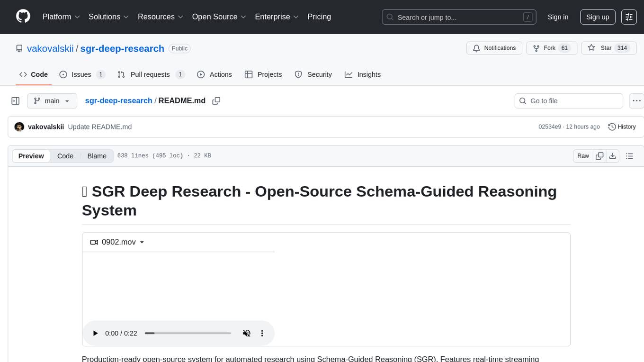Switch to Code view
The image size is (644, 362).
[x=65, y=156]
